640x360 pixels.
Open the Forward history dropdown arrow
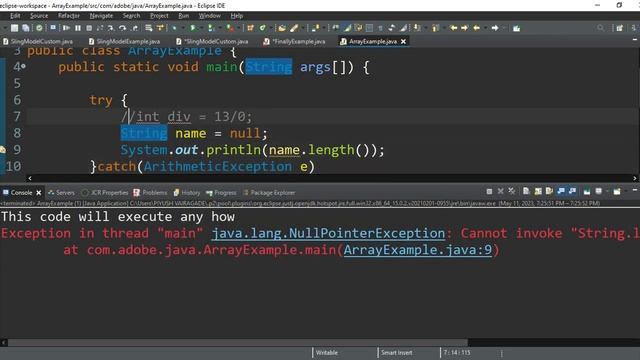tap(504, 28)
